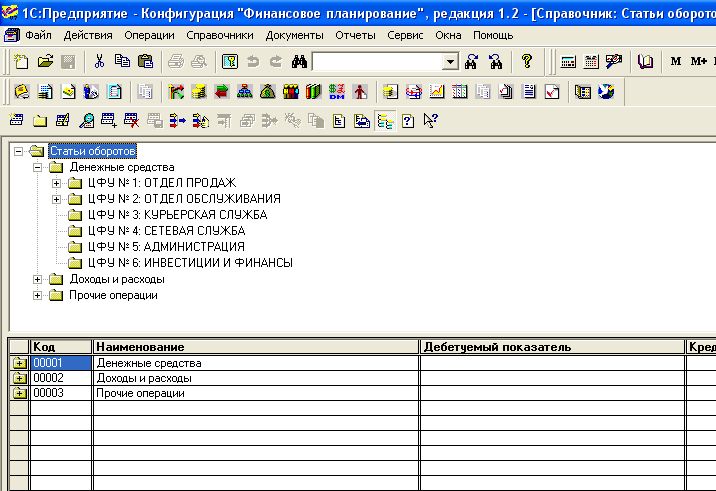This screenshot has height=491, width=716.
Task: Click the M memory button
Action: 676,61
